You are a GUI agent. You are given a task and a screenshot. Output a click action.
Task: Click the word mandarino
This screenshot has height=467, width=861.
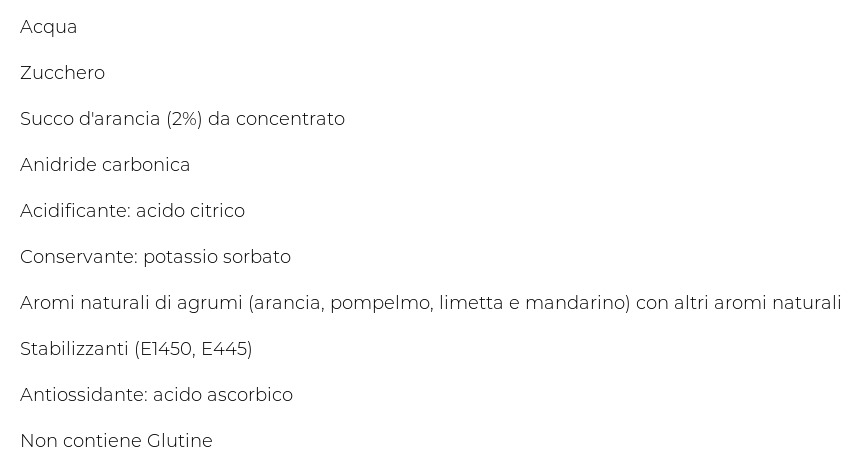(575, 303)
